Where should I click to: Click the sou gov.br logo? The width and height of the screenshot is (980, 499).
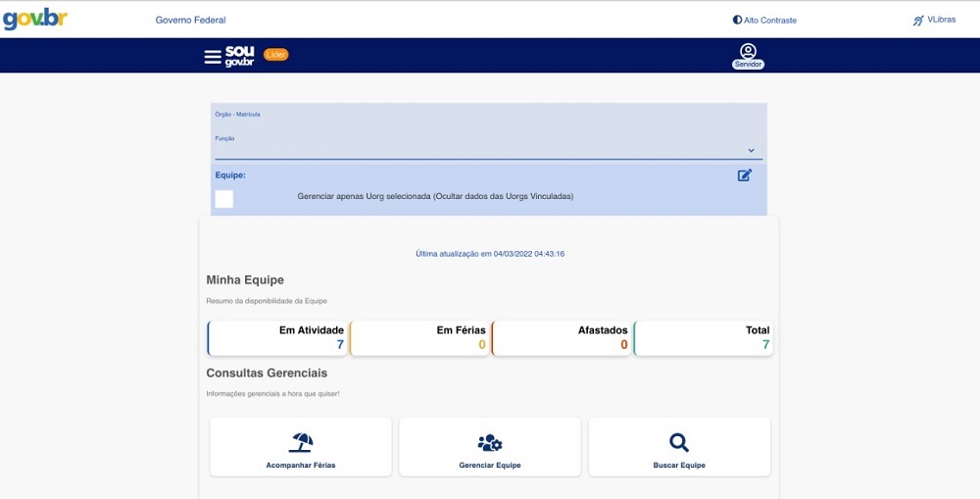[239, 56]
